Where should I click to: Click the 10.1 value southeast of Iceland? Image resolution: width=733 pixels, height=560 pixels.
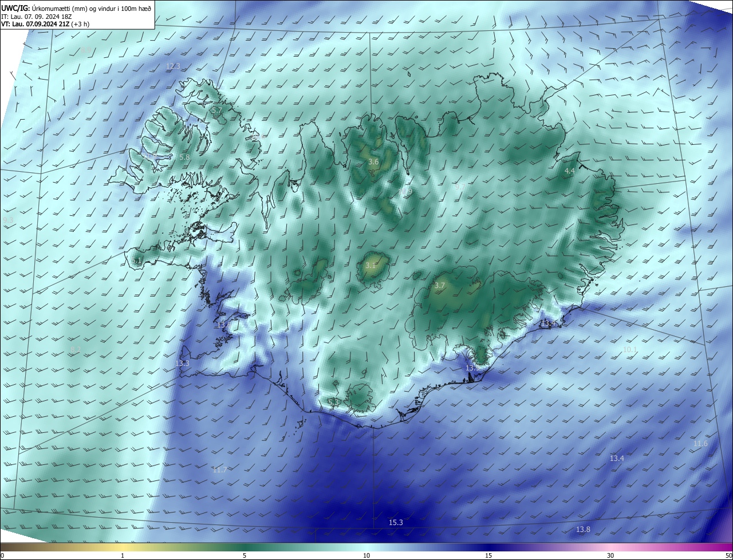click(630, 349)
